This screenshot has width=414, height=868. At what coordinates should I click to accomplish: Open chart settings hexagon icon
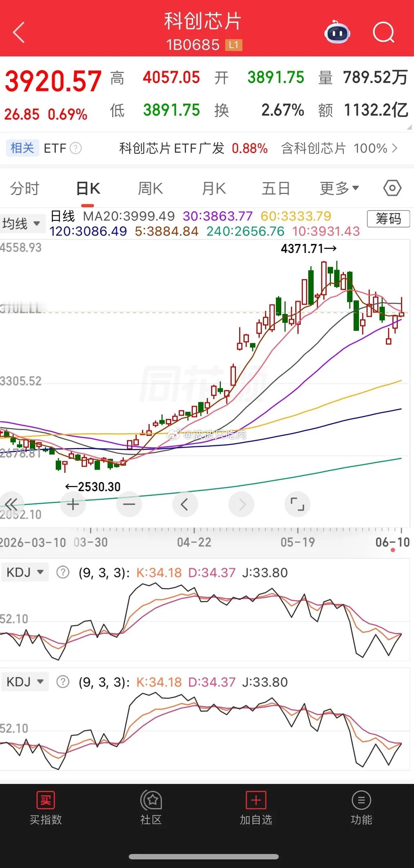point(392,188)
